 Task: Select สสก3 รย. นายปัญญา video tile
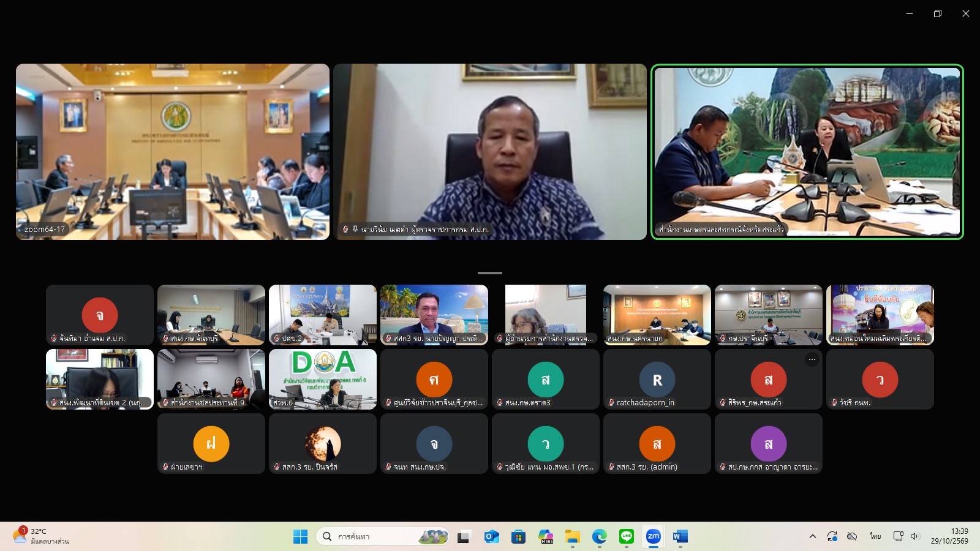(x=434, y=315)
